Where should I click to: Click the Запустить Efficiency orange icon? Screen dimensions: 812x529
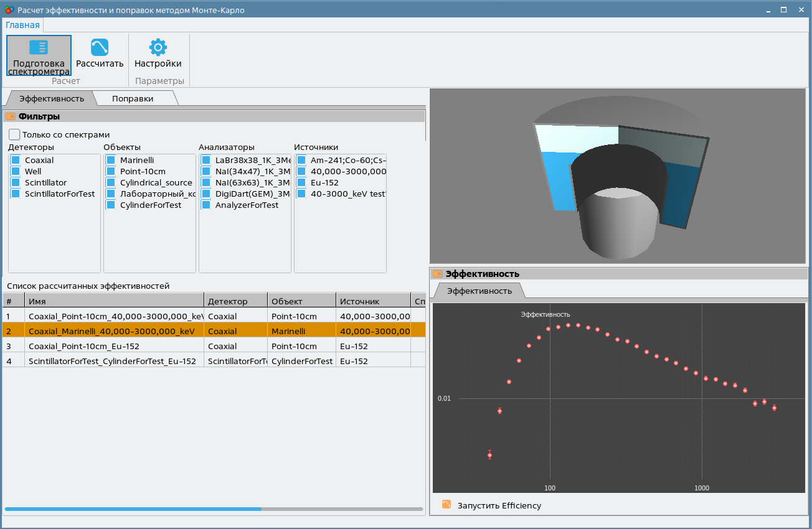tap(446, 505)
